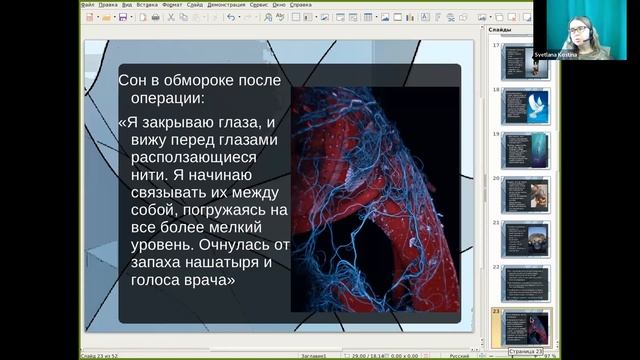Viewport: 640px width, 360px height.
Task: Click the Duplicate Slide icon
Action: 499,17
